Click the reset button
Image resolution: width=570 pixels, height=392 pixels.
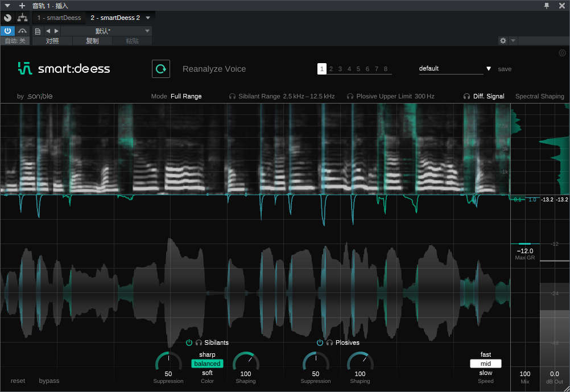18,381
